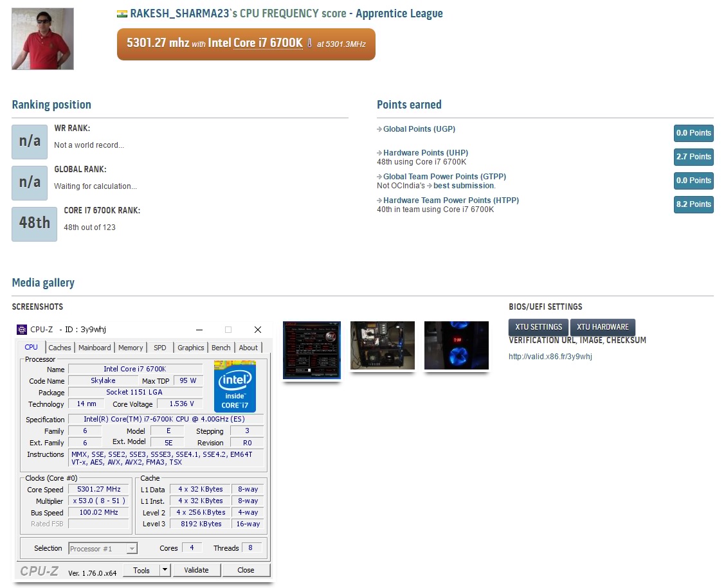Viewport: 726px width, 588px height.
Task: Click the 48th rank badge
Action: tap(34, 224)
